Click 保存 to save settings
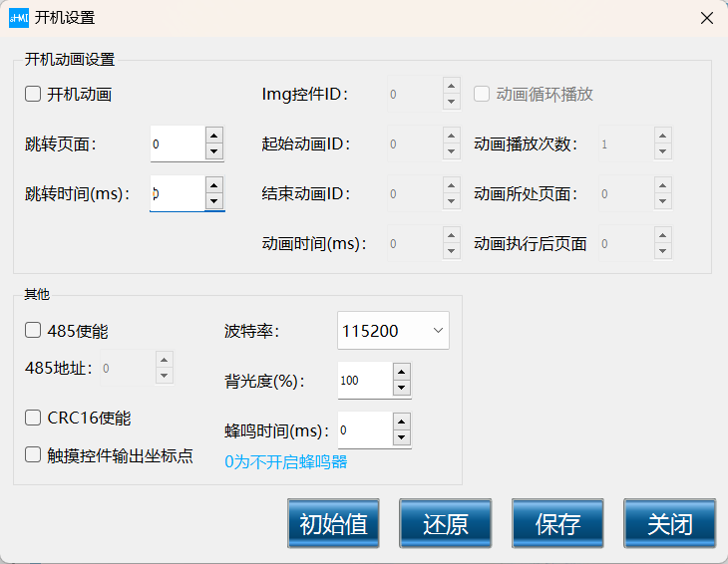The height and width of the screenshot is (564, 728). click(557, 524)
